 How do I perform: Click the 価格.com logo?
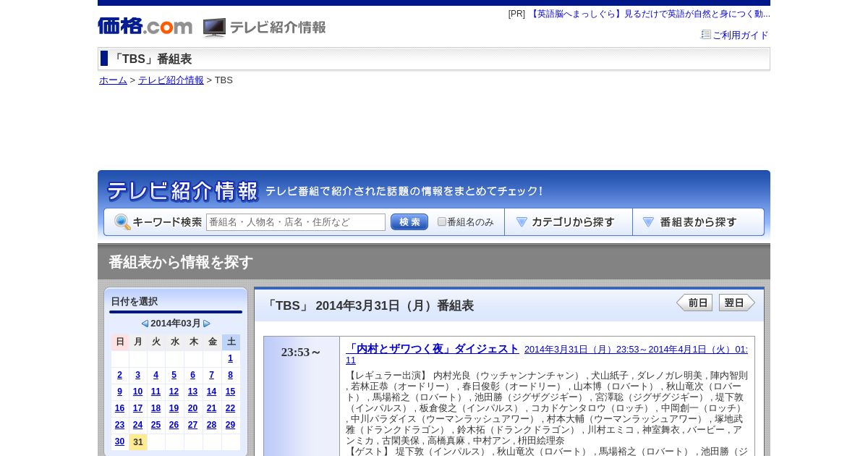coord(145,26)
